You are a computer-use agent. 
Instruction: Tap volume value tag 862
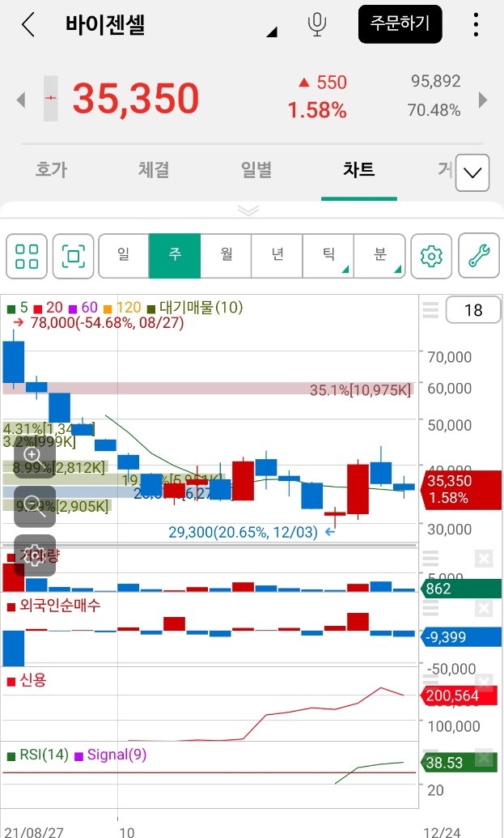click(461, 589)
